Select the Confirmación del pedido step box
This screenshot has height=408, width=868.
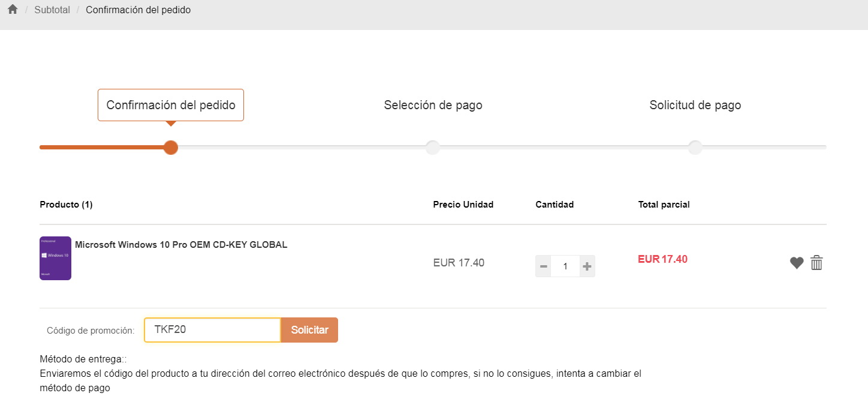coord(171,105)
